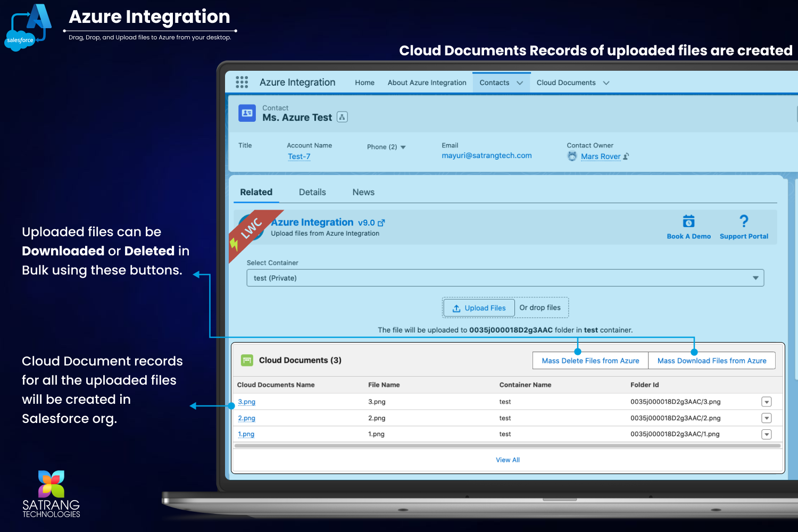
Task: Click Mass Download Files from Azure
Action: pos(712,361)
